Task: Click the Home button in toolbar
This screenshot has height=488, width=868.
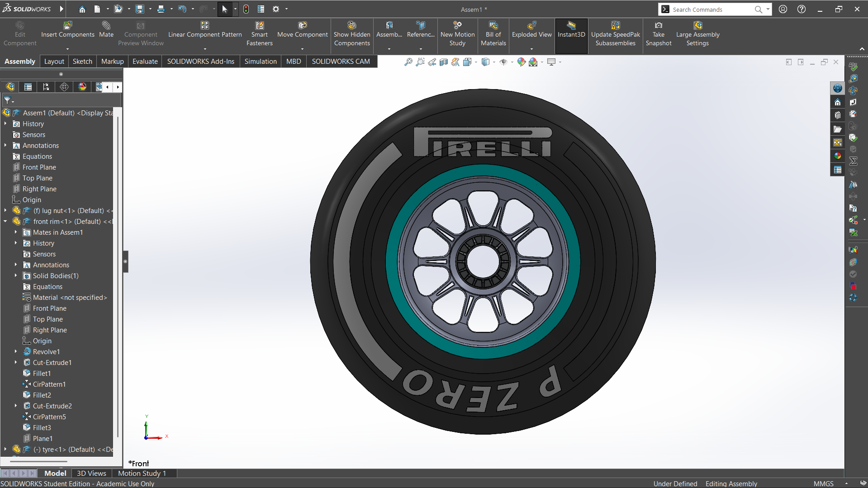Action: pyautogui.click(x=82, y=9)
